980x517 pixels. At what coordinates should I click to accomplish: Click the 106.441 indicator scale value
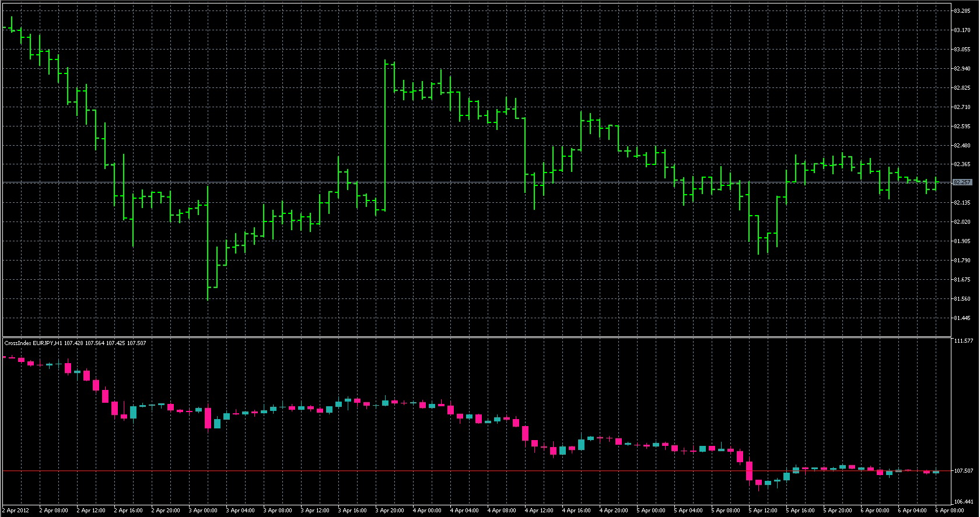963,501
